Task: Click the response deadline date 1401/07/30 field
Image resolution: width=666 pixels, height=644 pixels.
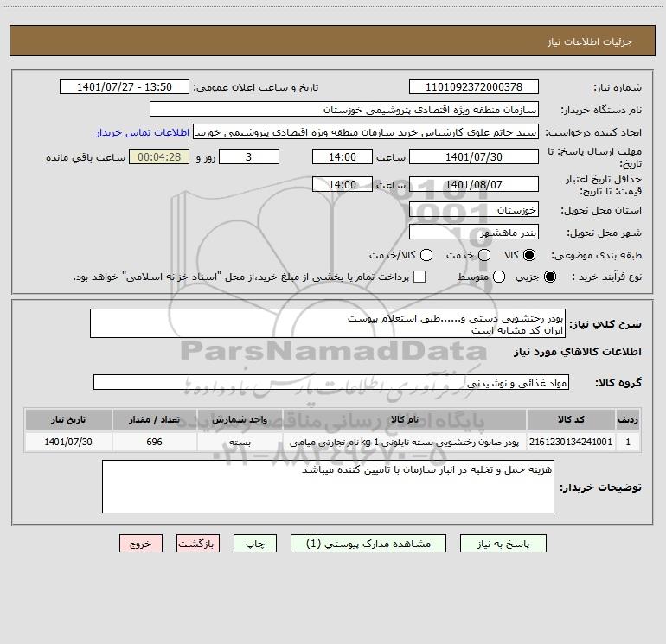Action: pyautogui.click(x=474, y=156)
